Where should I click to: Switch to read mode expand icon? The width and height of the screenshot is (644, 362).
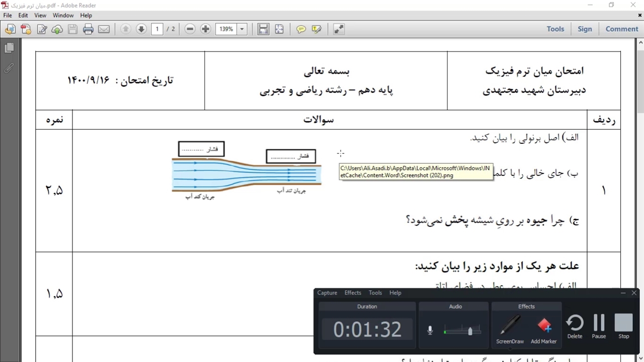[339, 29]
